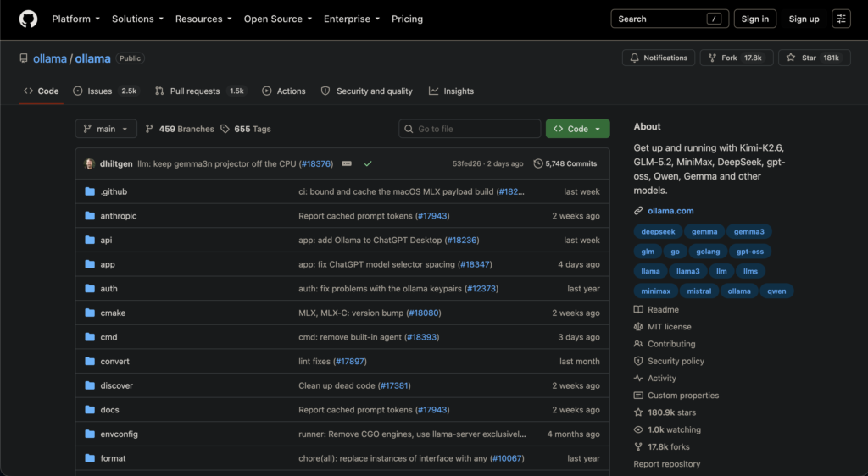
Task: Click the star icon beside 180.9k stars
Action: pos(638,412)
